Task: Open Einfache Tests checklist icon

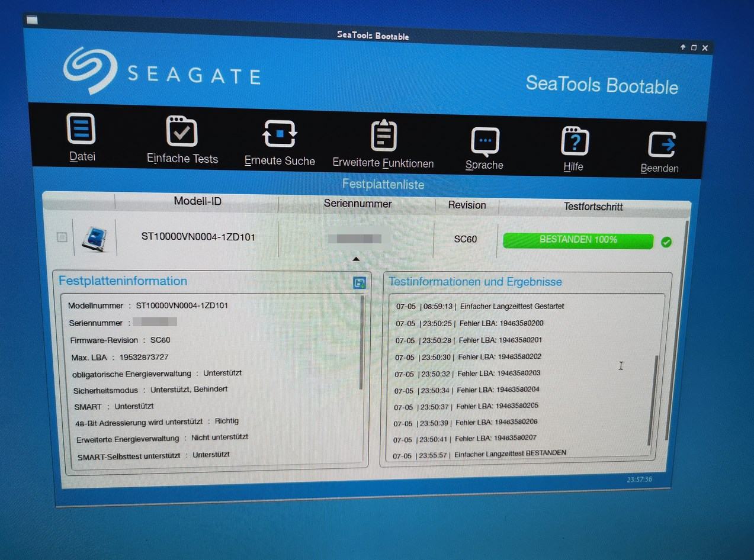Action: (x=182, y=131)
